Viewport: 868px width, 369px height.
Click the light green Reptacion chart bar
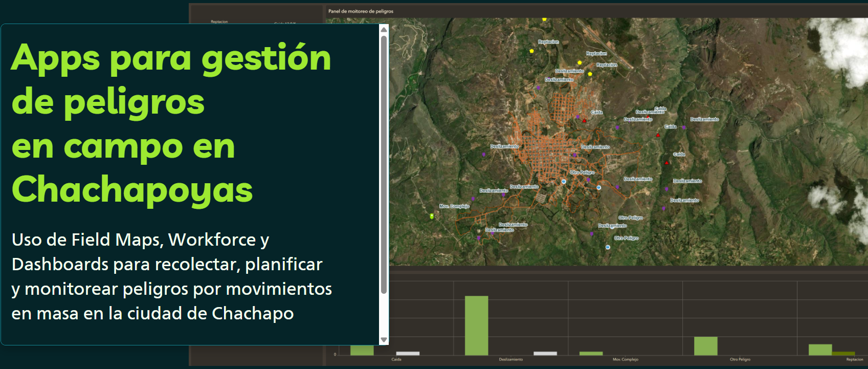point(820,350)
